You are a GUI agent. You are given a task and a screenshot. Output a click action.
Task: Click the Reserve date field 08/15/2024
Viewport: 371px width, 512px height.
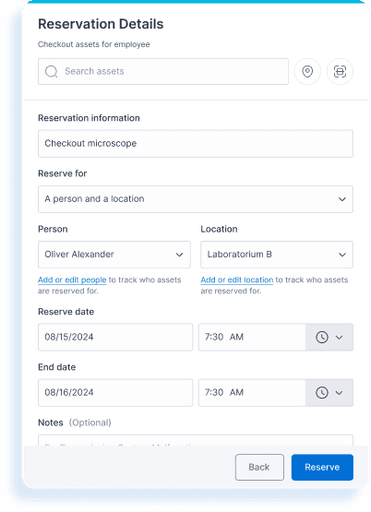pyautogui.click(x=115, y=337)
